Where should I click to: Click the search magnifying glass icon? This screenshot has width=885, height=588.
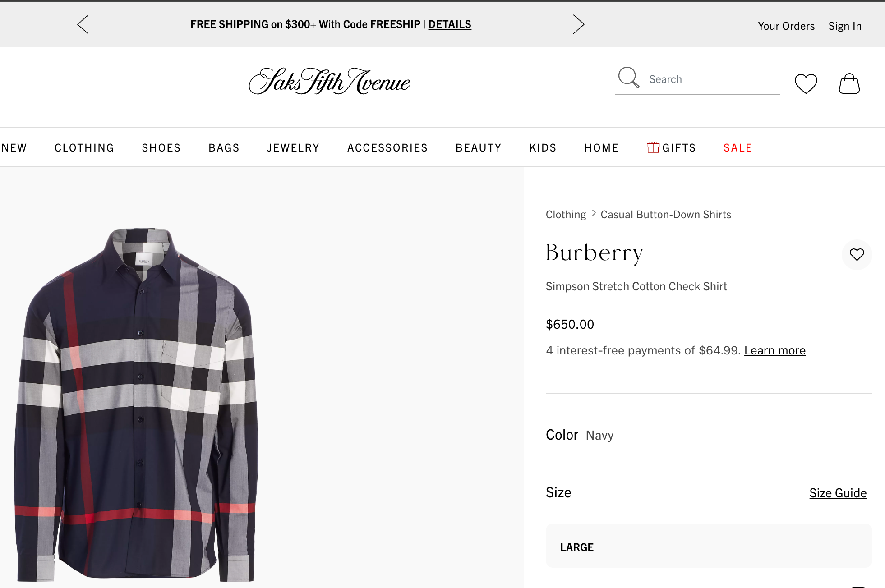pyautogui.click(x=628, y=78)
